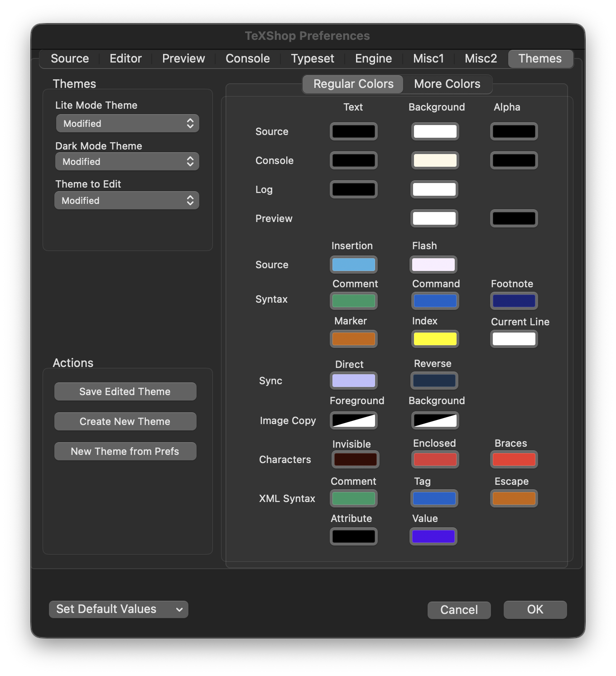This screenshot has height=676, width=616.
Task: Change the yellow Index syntax color
Action: tap(435, 339)
